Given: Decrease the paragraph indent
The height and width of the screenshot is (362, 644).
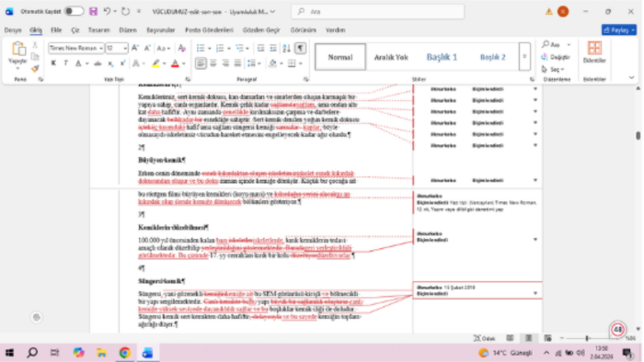Looking at the screenshot, I should pyautogui.click(x=260, y=49).
